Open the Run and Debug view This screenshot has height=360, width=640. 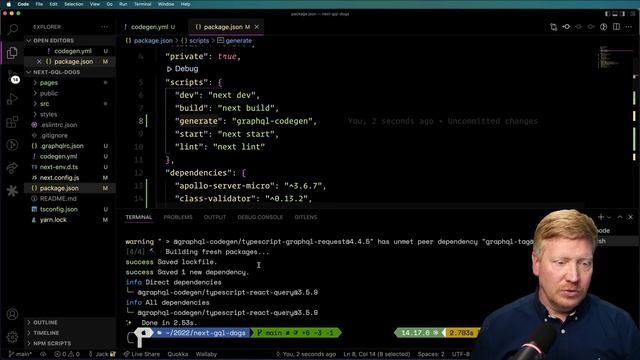pyautogui.click(x=12, y=99)
